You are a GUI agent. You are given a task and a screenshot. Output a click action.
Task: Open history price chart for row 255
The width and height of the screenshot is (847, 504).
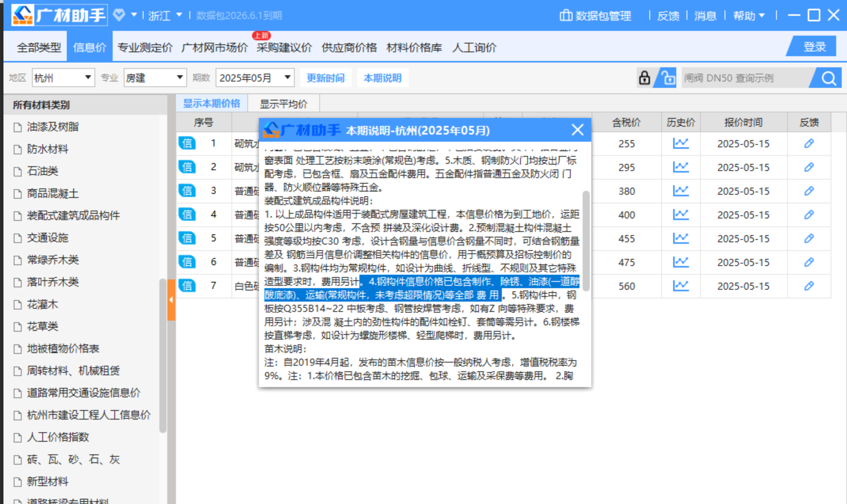click(x=680, y=143)
